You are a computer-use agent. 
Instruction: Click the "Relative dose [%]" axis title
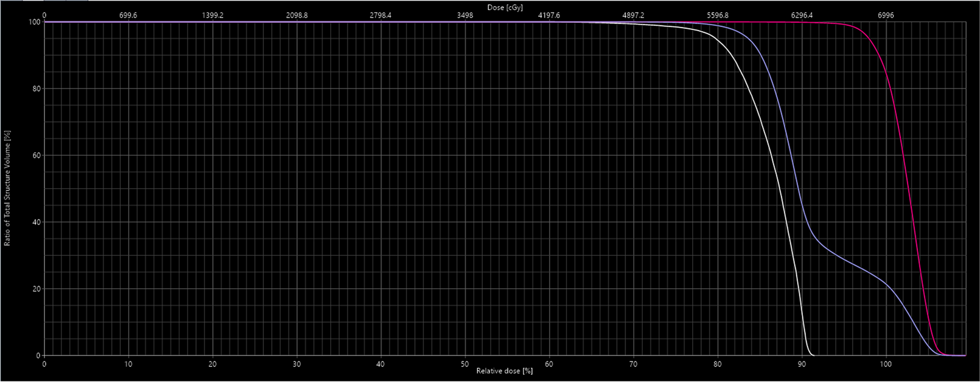(x=505, y=371)
